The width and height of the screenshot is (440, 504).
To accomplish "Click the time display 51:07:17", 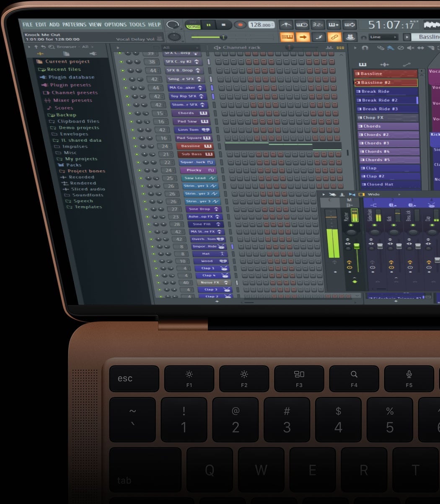I will [391, 25].
